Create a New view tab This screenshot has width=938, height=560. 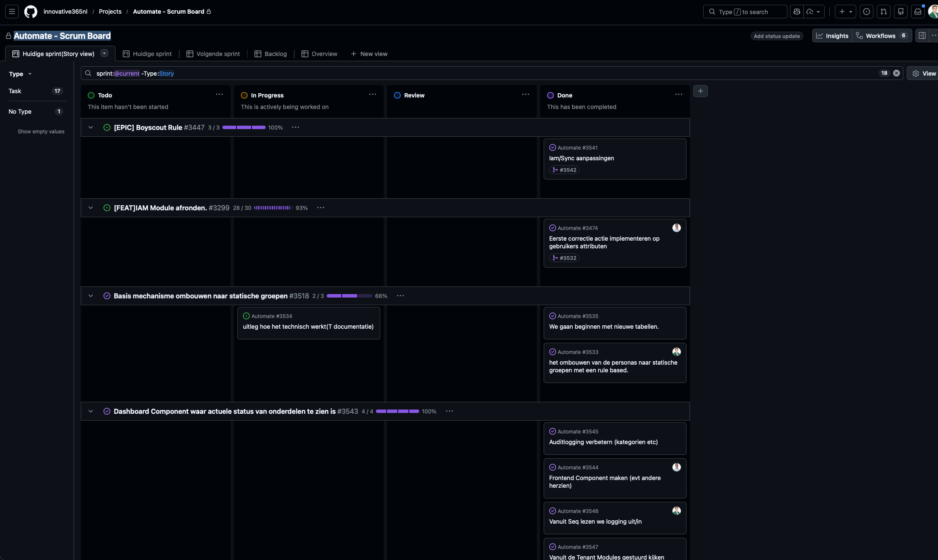point(369,54)
